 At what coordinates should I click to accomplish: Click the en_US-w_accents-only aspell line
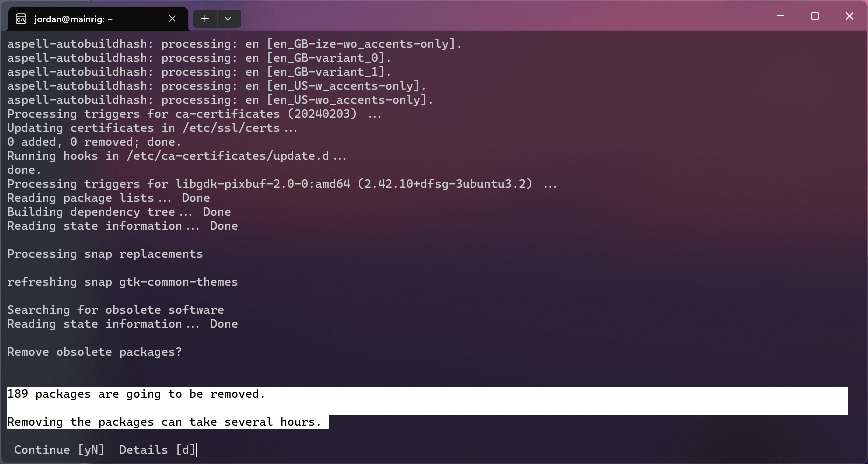(217, 86)
